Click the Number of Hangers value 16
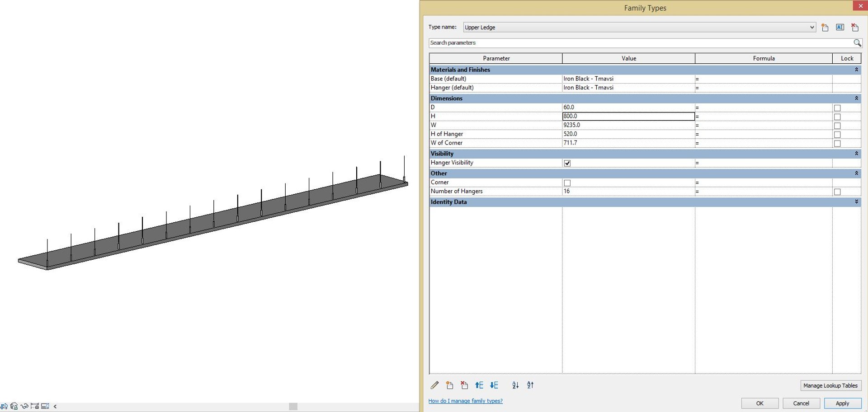Image resolution: width=868 pixels, height=412 pixels. 628,192
